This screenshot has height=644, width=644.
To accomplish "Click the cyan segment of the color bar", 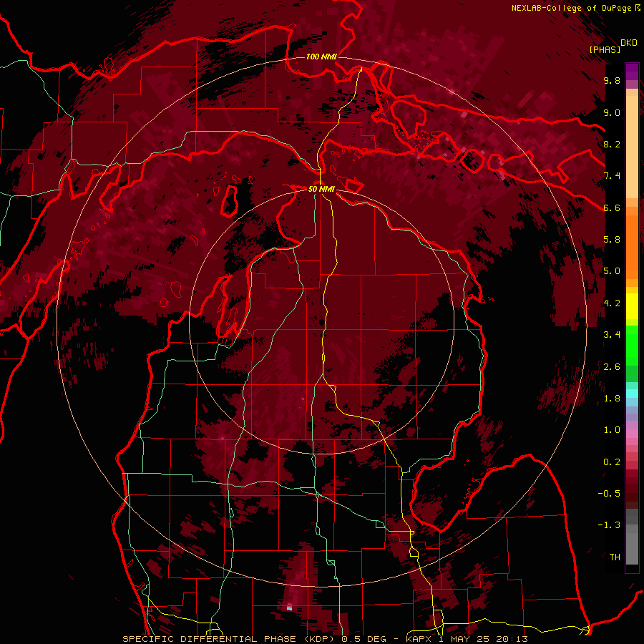I will [x=632, y=393].
